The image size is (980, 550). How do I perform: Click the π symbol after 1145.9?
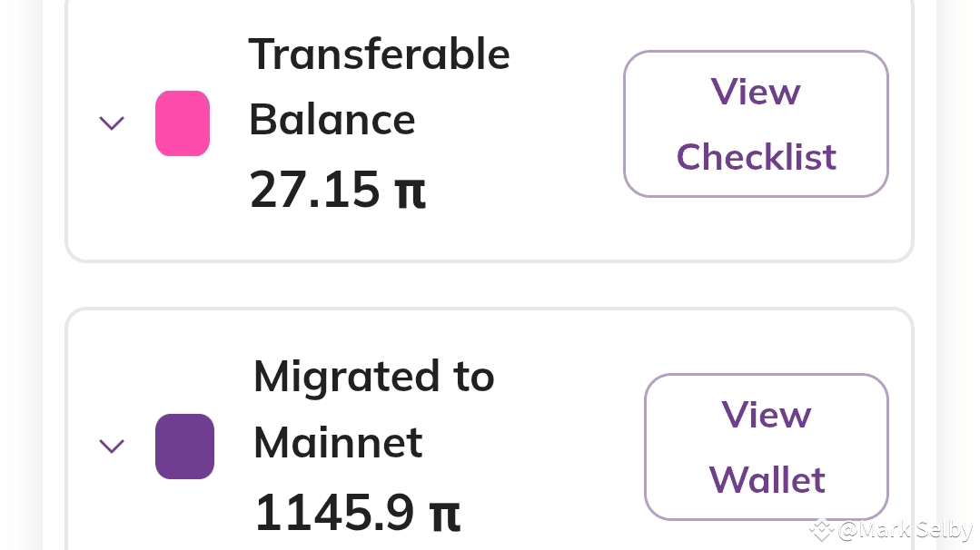click(444, 513)
